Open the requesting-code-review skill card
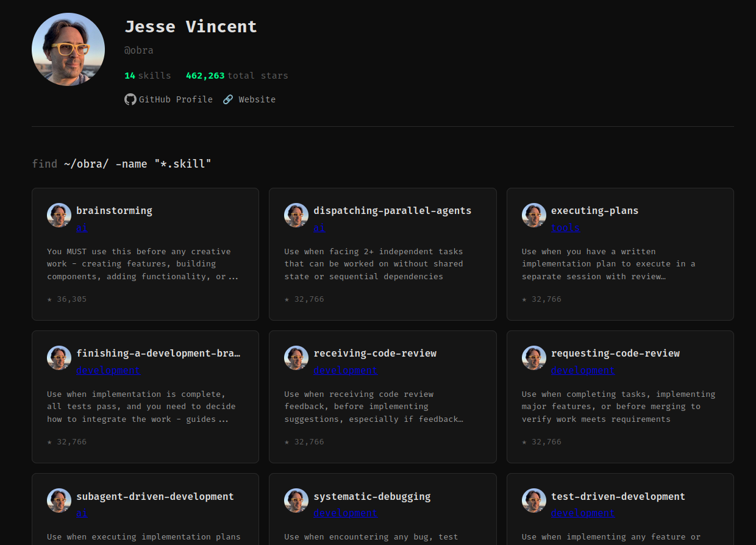This screenshot has height=545, width=756. click(620, 396)
